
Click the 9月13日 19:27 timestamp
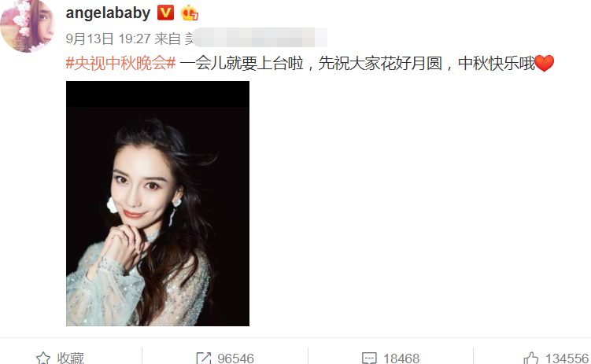[x=108, y=39]
